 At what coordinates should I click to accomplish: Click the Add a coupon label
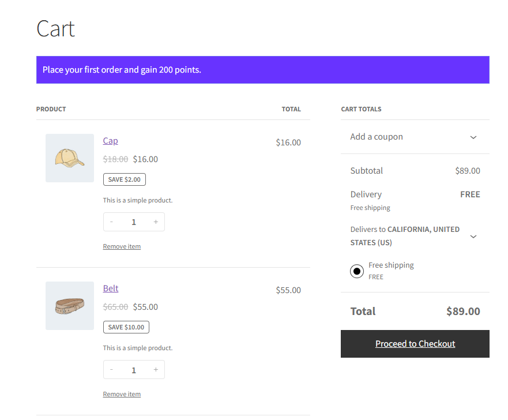pos(377,137)
